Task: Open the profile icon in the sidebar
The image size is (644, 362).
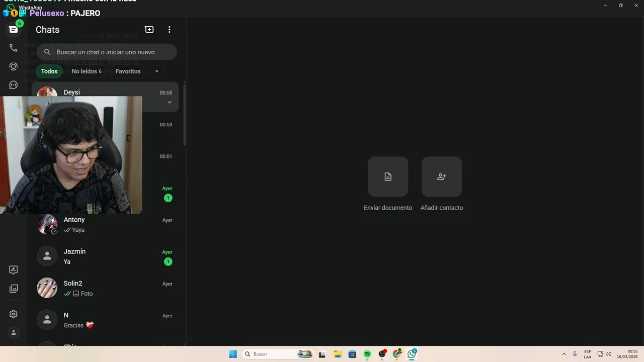Action: click(x=14, y=332)
